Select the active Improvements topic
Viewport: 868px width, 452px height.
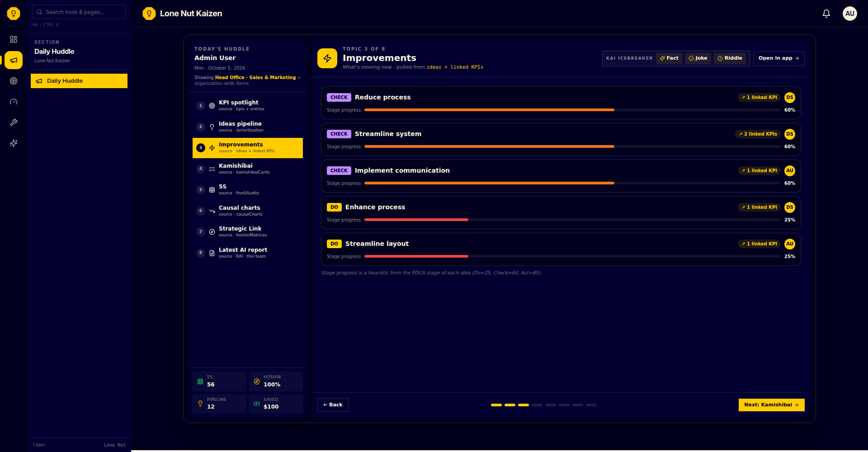(248, 148)
